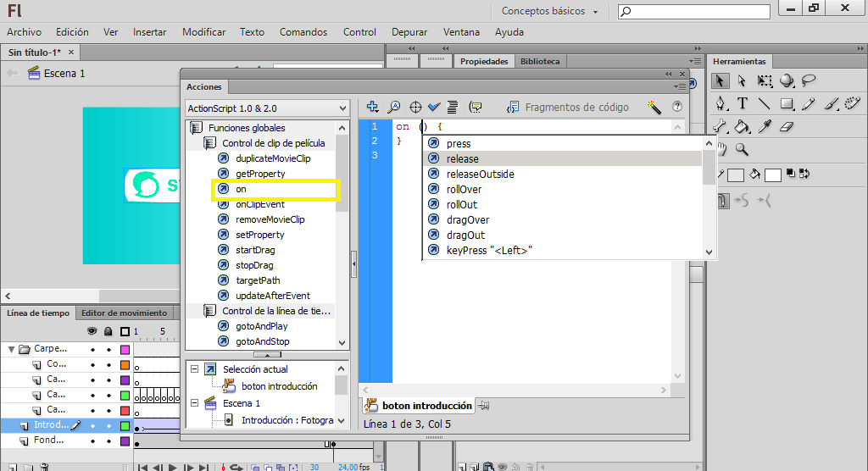868x471 pixels.
Task: Click the pin script icon beside boton introducción
Action: (484, 406)
